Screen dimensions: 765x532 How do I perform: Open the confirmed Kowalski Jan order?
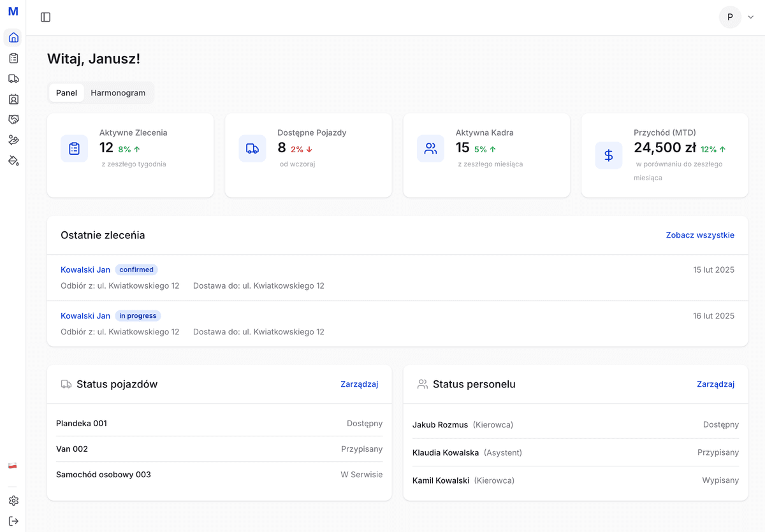(85, 269)
